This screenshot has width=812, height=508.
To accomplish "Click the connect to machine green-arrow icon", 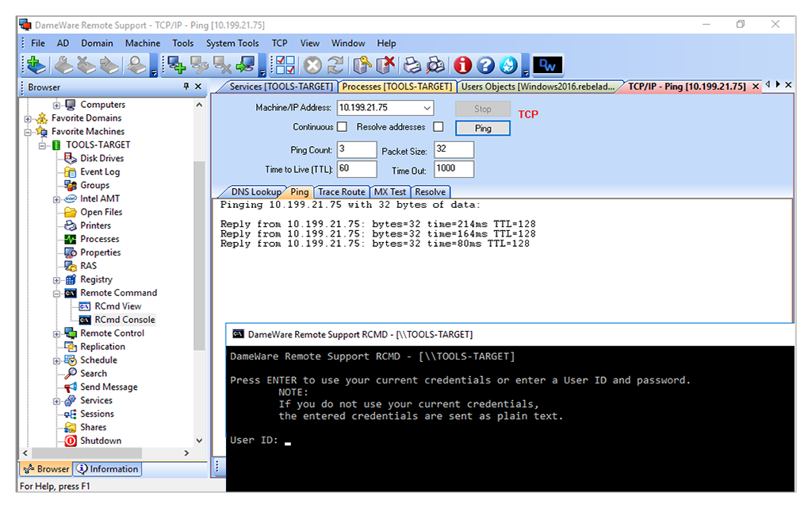I will tap(245, 65).
